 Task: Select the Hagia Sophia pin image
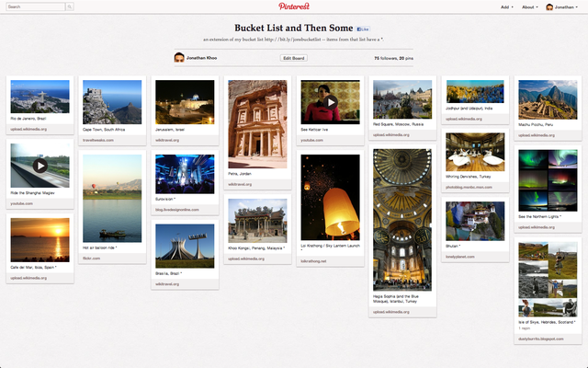click(x=401, y=220)
